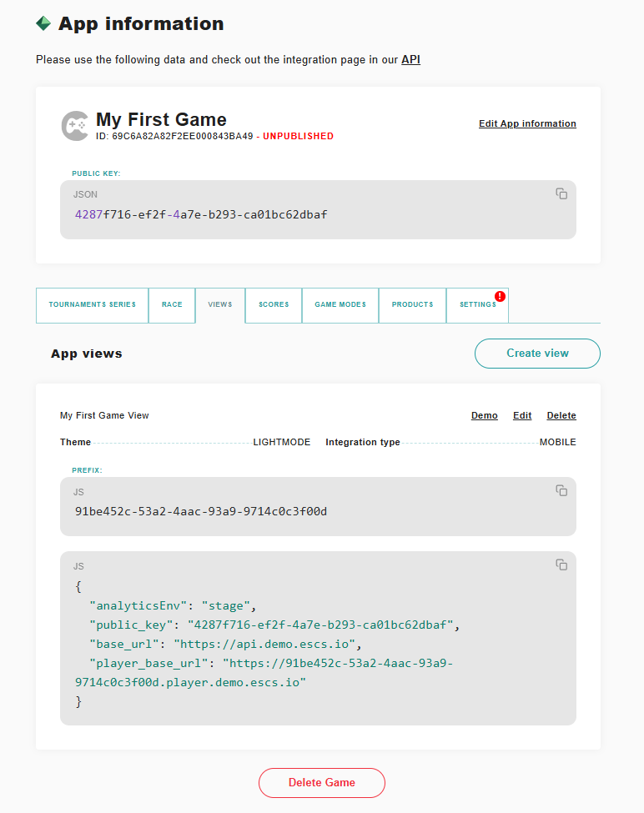
Task: Click the Create view button
Action: click(537, 353)
